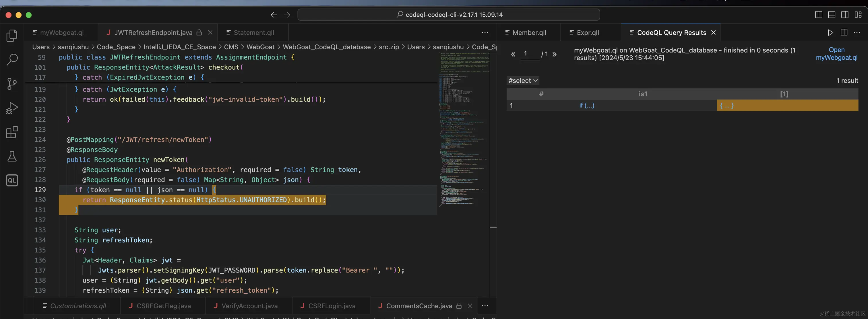This screenshot has height=319, width=868.
Task: Click the newToken method name
Action: point(169,160)
